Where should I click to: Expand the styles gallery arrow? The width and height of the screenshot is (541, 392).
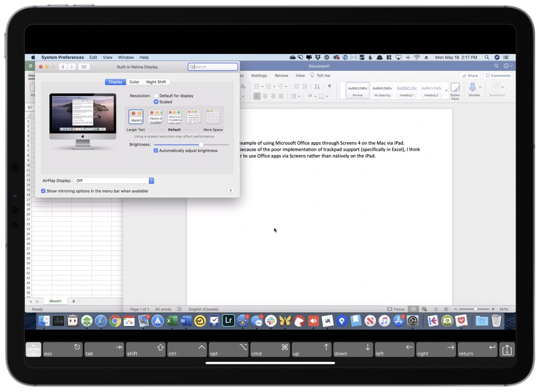pyautogui.click(x=446, y=91)
